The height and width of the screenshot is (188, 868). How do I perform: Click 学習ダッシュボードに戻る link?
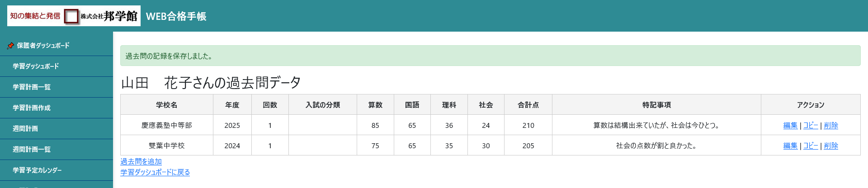[155, 172]
